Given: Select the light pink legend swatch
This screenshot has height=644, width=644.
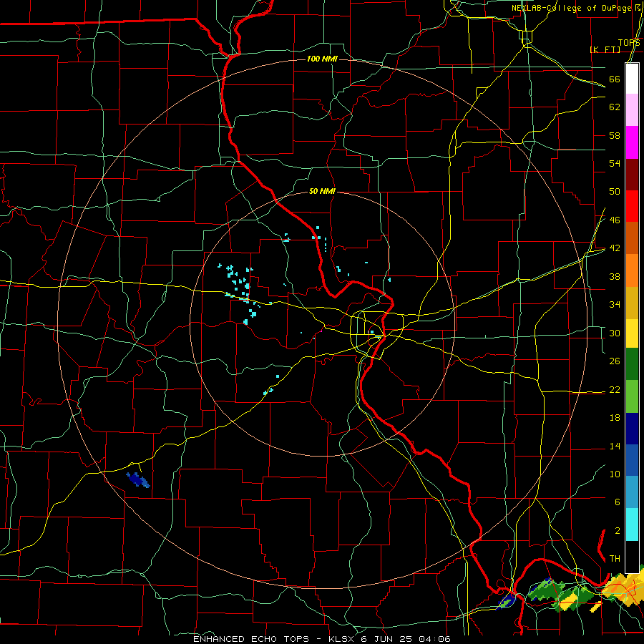Looking at the screenshot, I should click(x=632, y=110).
